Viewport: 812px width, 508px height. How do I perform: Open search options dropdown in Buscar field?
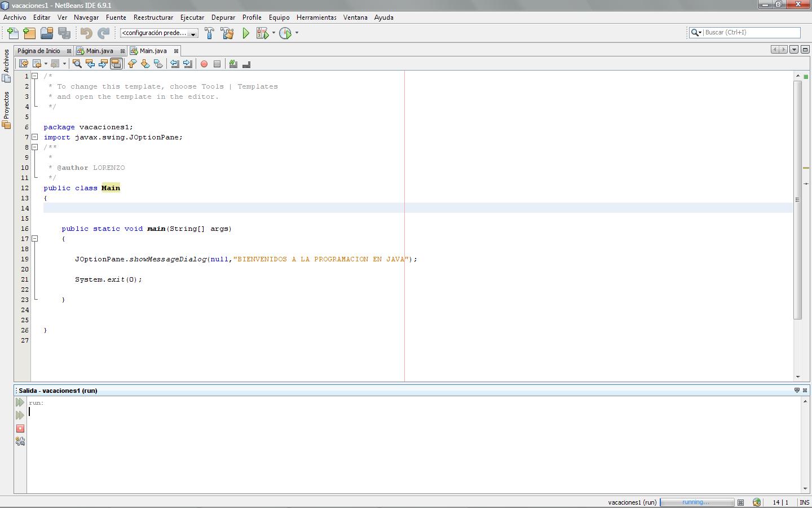pyautogui.click(x=696, y=33)
